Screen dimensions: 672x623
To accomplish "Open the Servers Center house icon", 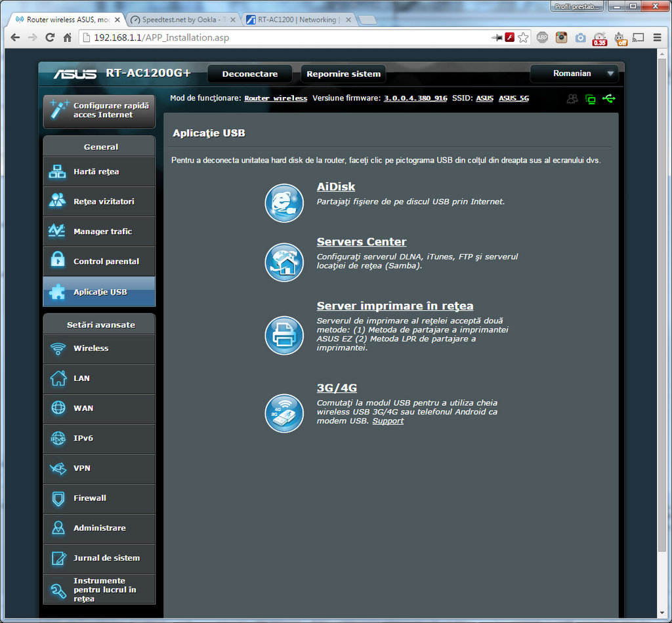I will [284, 262].
